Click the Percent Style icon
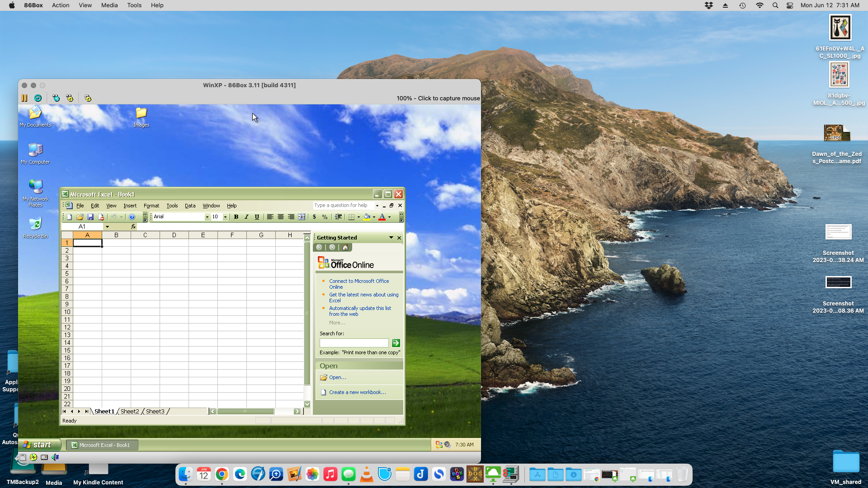 click(x=325, y=217)
